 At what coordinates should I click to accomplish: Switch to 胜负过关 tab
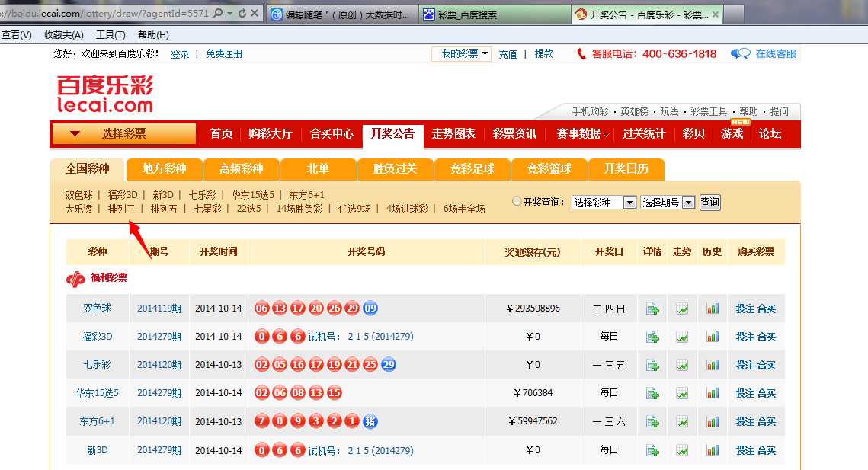(x=396, y=169)
